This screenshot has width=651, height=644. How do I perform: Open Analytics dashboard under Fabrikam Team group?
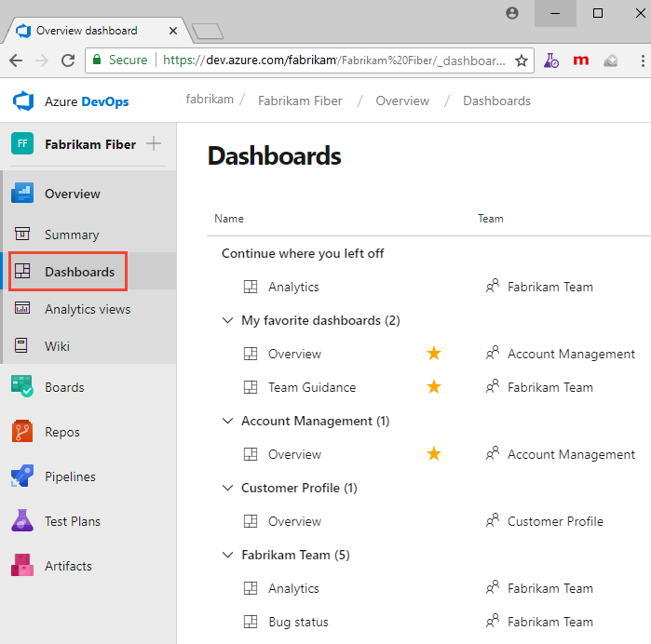click(x=293, y=588)
